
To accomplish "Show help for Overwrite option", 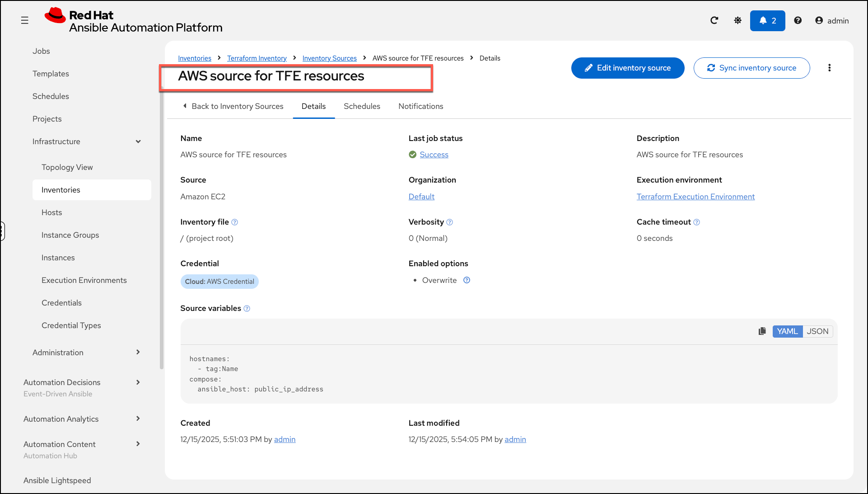I will [467, 280].
